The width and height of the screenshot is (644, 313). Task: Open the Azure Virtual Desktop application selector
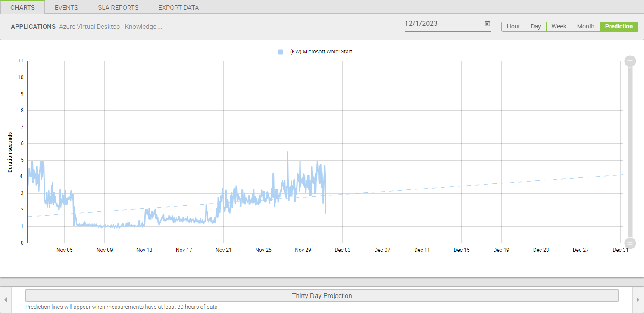110,27
